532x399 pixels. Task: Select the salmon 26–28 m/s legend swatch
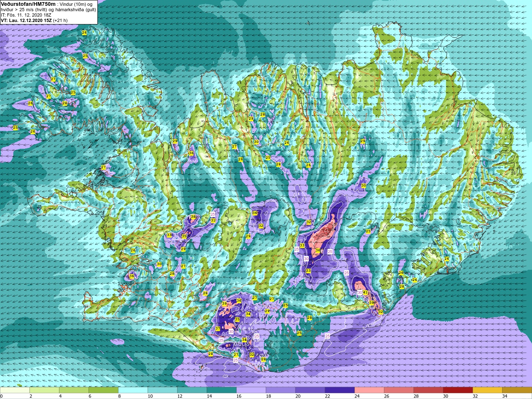pyautogui.click(x=399, y=390)
